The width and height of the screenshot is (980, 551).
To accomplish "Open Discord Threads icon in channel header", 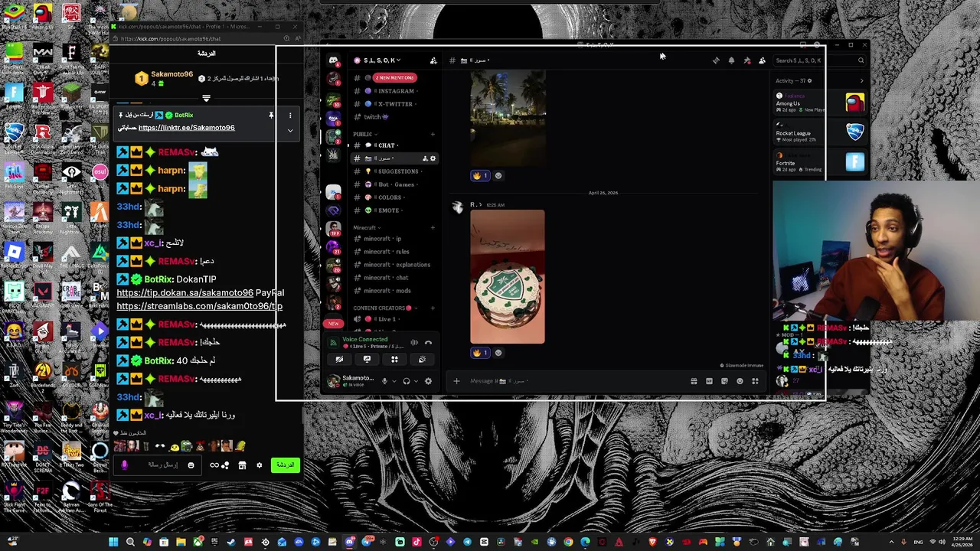I will coord(716,60).
